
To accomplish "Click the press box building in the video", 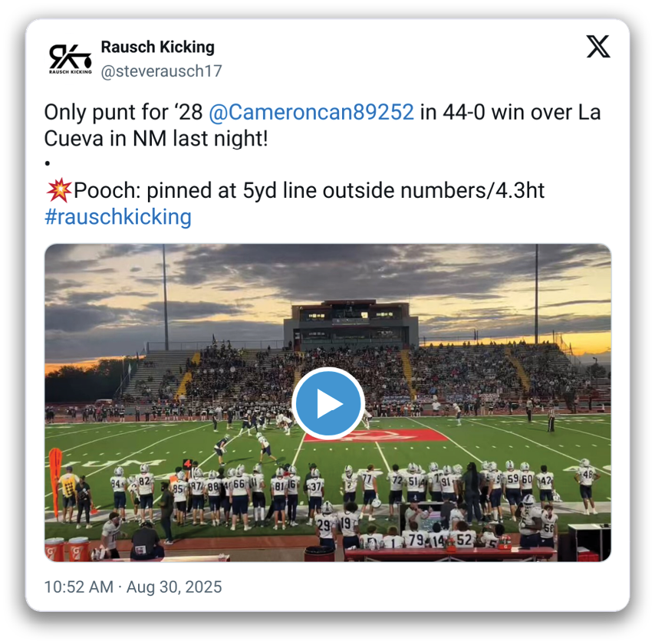I will 351,324.
